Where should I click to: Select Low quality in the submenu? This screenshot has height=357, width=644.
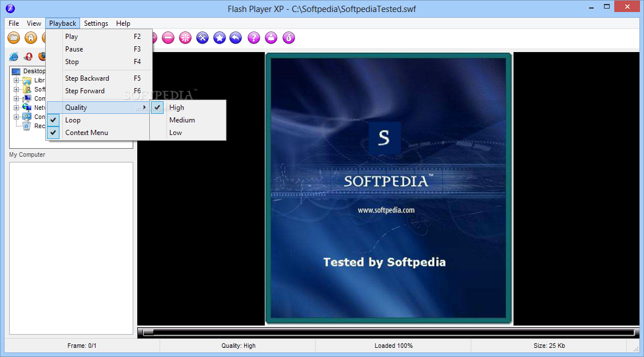click(188, 133)
